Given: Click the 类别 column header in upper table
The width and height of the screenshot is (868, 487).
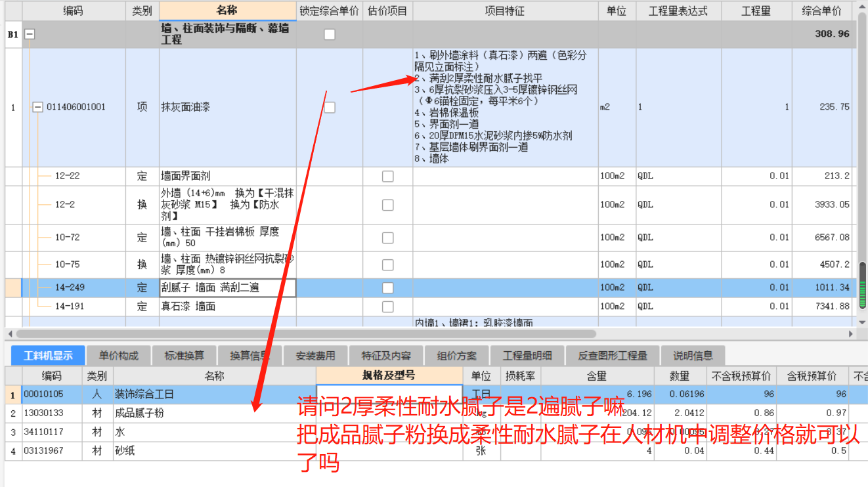Looking at the screenshot, I should [x=142, y=11].
